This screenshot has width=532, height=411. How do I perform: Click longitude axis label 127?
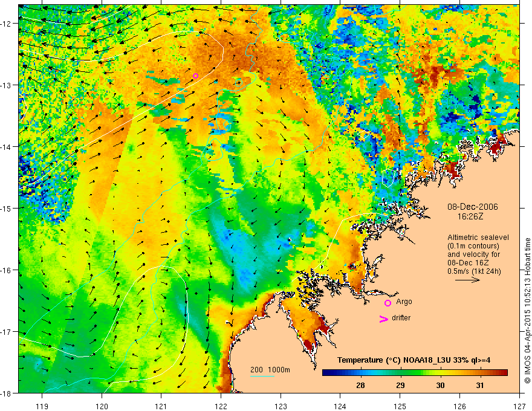tap(519, 406)
